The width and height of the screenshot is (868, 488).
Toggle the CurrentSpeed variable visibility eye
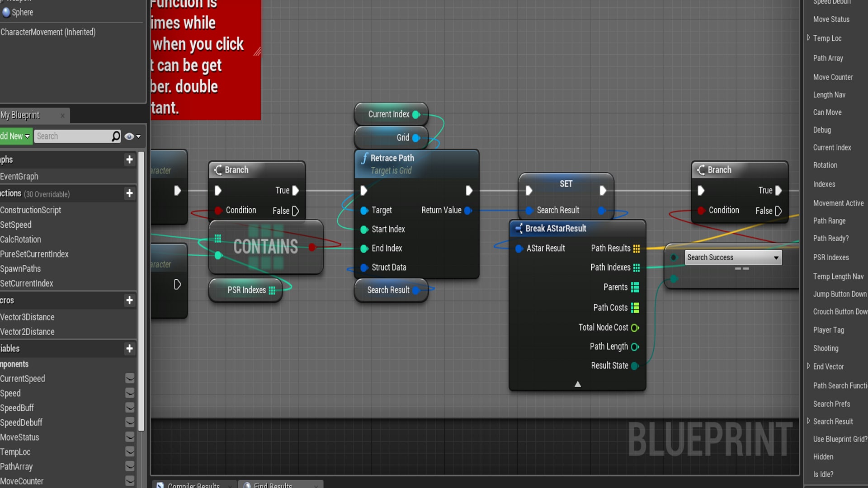pyautogui.click(x=130, y=378)
